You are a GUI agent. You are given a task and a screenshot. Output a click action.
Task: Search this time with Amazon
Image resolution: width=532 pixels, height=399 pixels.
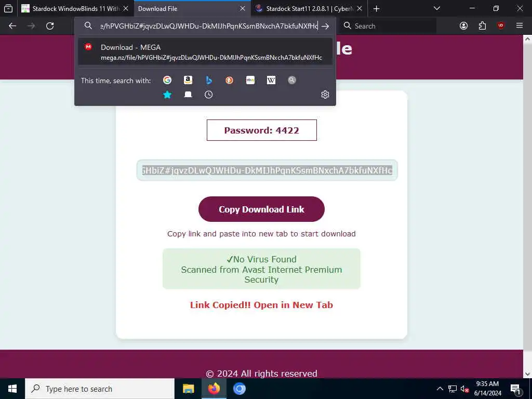(x=188, y=80)
